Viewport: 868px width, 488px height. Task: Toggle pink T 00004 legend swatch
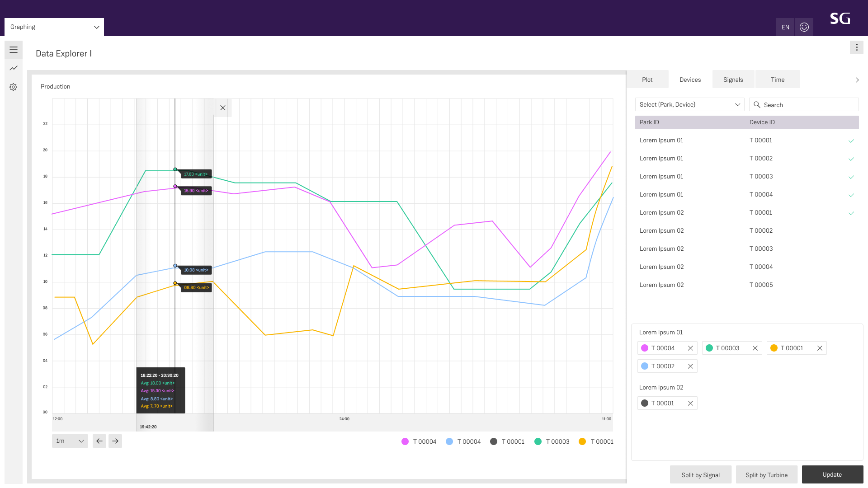pyautogui.click(x=405, y=441)
